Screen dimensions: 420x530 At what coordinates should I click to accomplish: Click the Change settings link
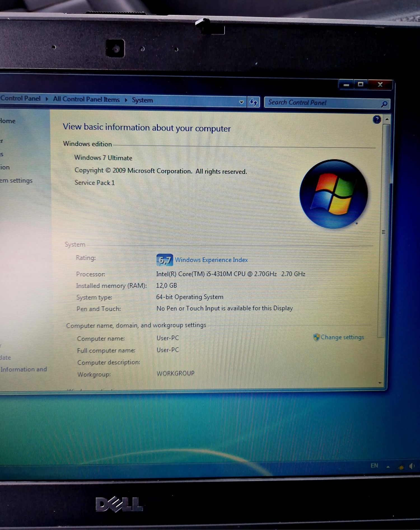coord(342,337)
